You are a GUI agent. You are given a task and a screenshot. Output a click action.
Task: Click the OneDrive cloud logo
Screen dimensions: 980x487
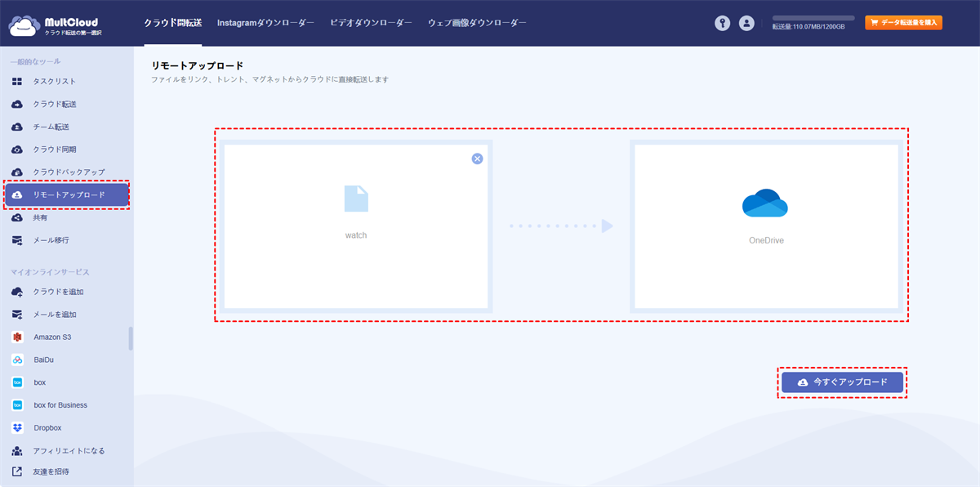click(765, 203)
